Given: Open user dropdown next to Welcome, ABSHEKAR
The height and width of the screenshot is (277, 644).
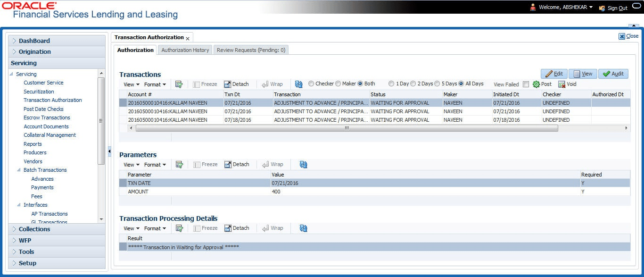Looking at the screenshot, I should [591, 7].
